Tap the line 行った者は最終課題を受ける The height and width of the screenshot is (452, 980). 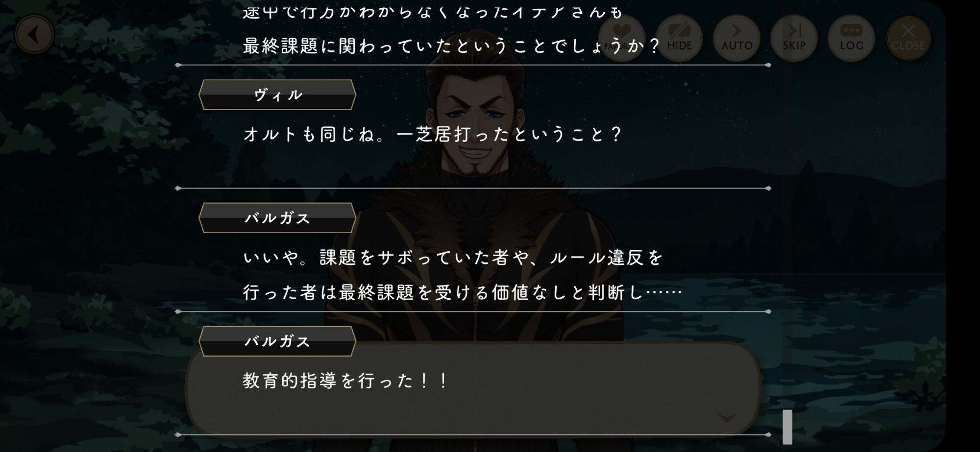[463, 293]
